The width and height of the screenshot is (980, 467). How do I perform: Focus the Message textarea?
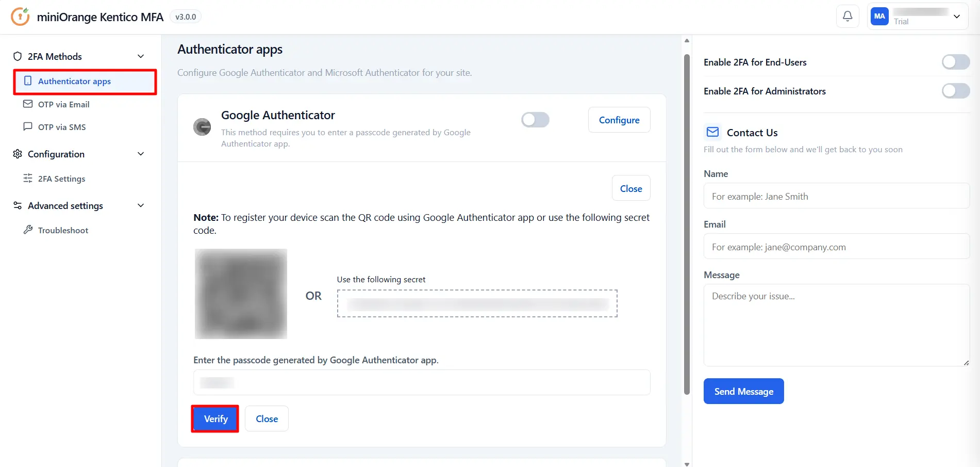click(837, 325)
